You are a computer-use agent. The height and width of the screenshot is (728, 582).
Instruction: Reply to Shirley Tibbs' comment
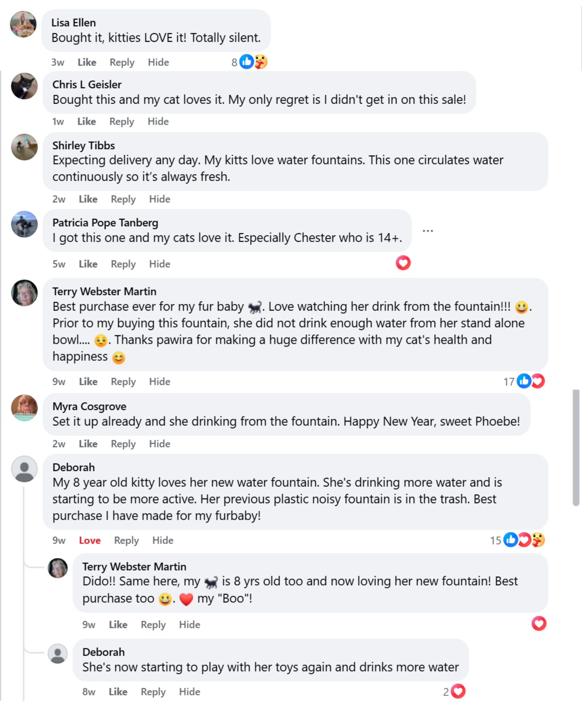pyautogui.click(x=123, y=199)
